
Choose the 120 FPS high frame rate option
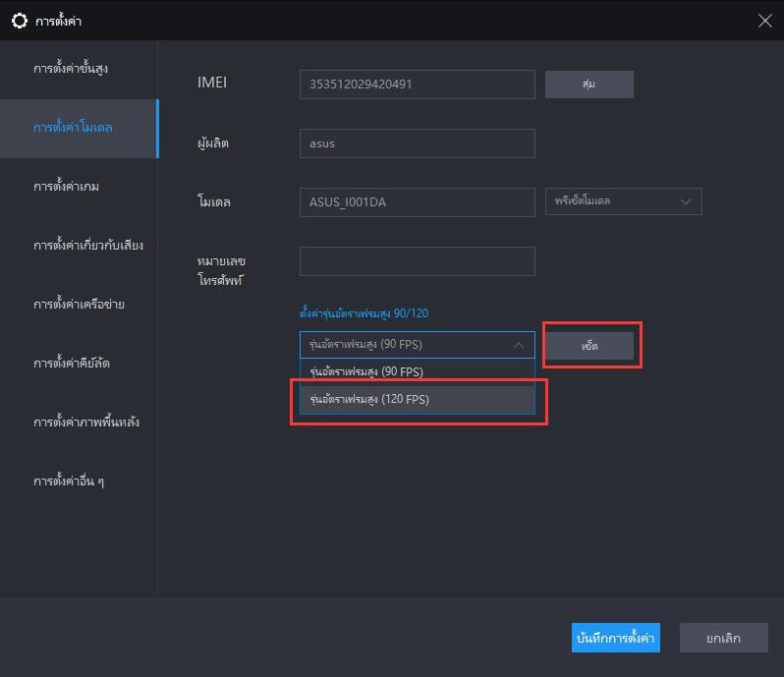[x=417, y=400]
